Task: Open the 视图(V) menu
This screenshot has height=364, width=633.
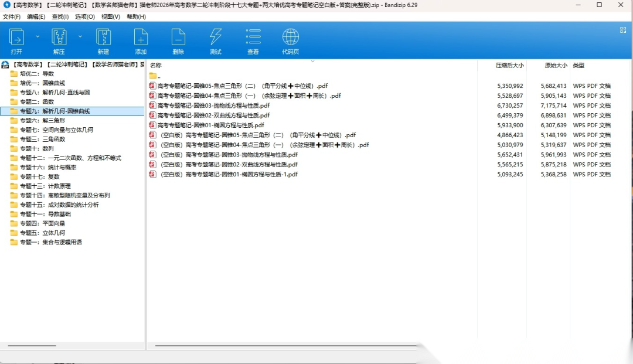Action: [110, 16]
